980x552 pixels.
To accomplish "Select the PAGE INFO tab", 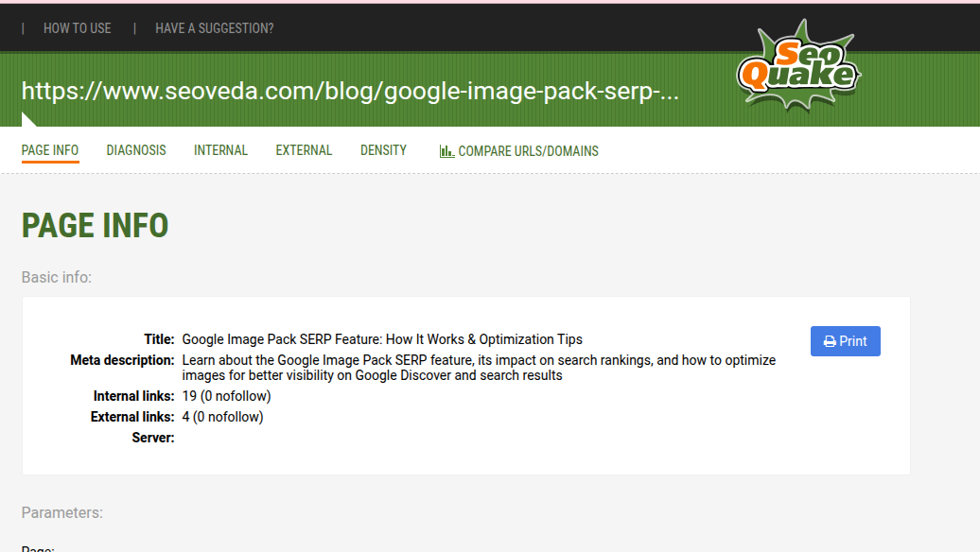I will tap(50, 150).
